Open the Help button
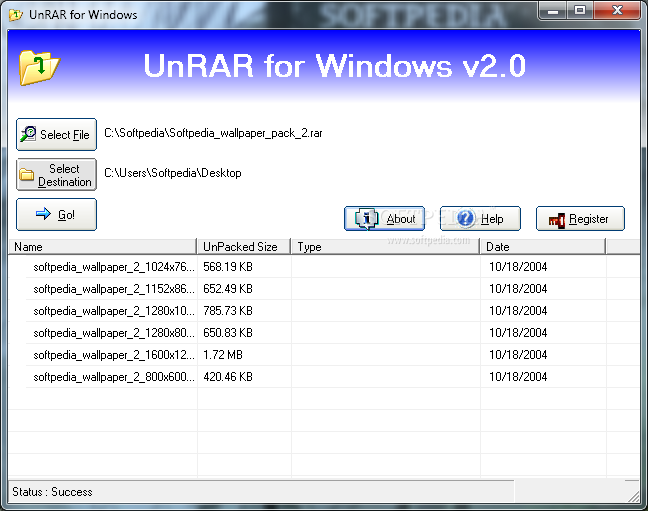The width and height of the screenshot is (648, 511). click(x=480, y=218)
